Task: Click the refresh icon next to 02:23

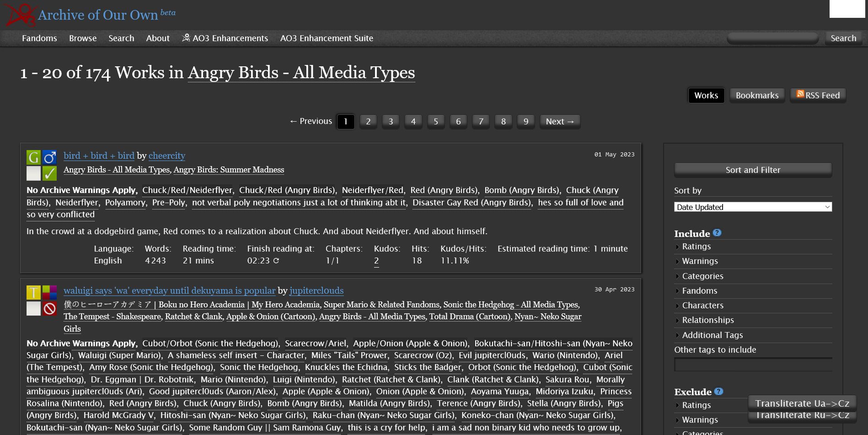Action: pos(276,261)
